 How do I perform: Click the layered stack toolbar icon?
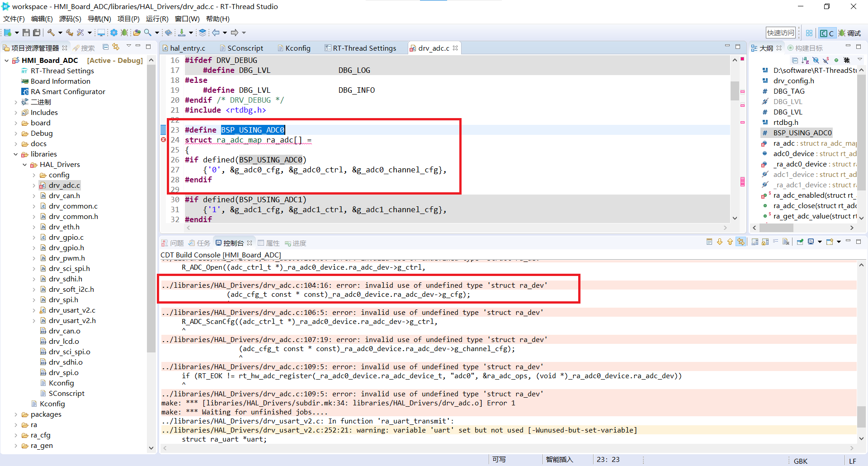click(x=203, y=33)
